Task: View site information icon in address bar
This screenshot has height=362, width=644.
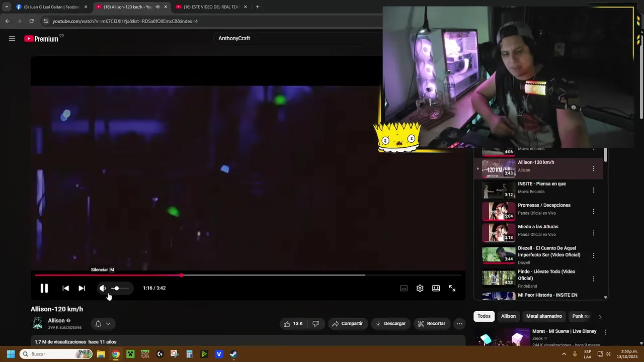Action: (46, 21)
